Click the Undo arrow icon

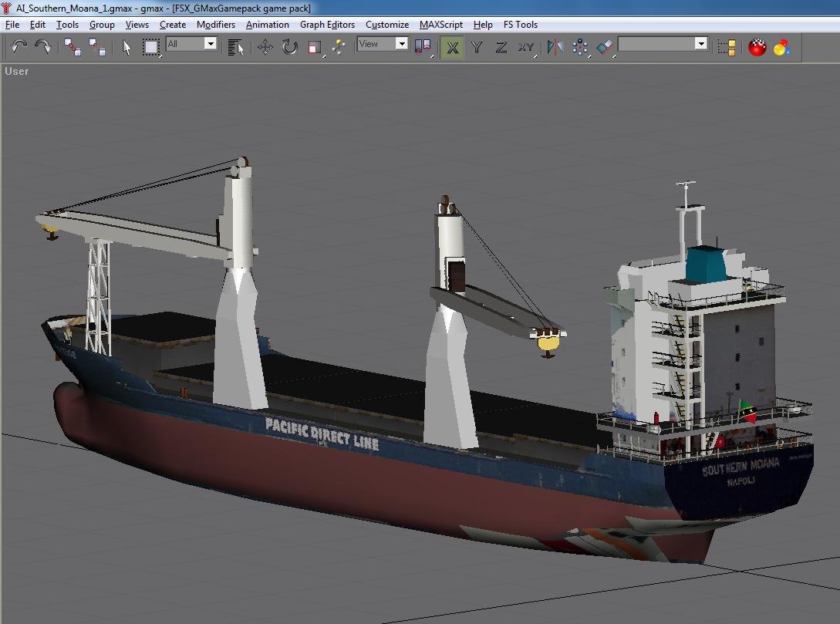19,47
